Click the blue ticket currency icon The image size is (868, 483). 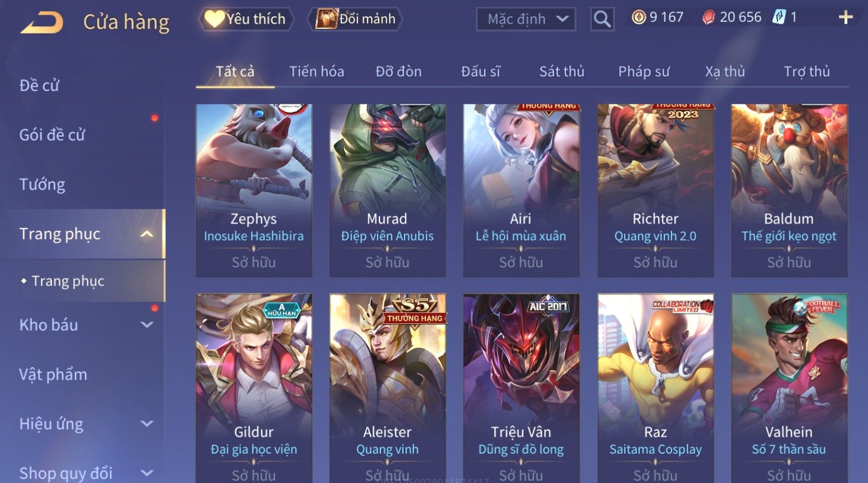[779, 17]
